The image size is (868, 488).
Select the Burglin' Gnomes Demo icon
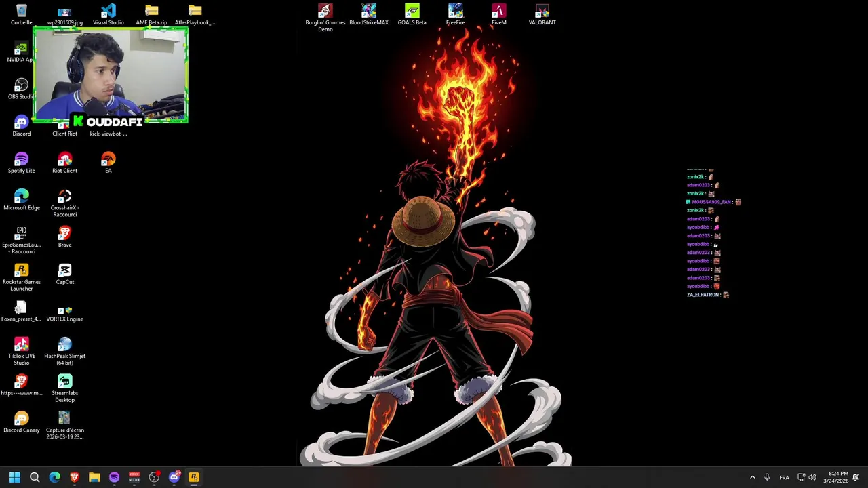click(x=325, y=18)
